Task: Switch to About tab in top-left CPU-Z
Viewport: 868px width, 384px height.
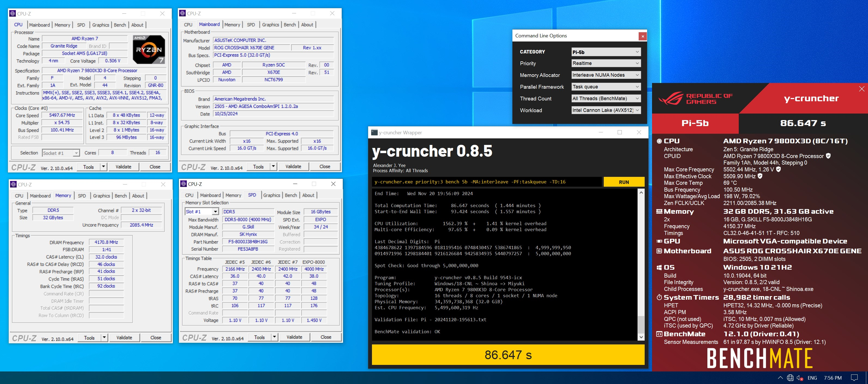Action: pyautogui.click(x=137, y=25)
